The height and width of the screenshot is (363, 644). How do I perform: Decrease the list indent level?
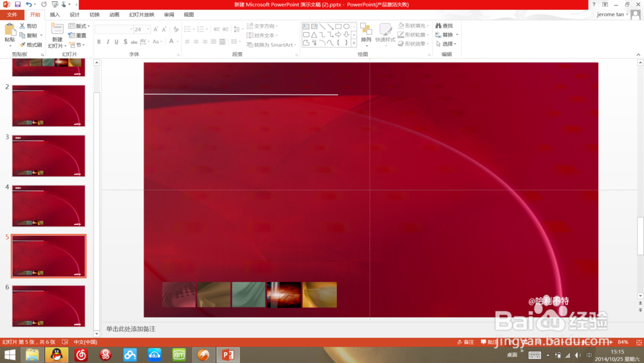pyautogui.click(x=216, y=29)
